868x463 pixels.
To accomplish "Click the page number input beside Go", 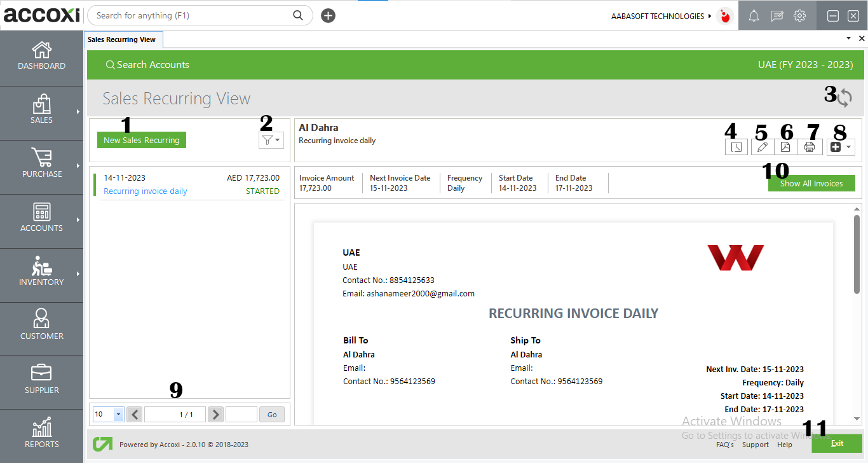I will point(241,414).
